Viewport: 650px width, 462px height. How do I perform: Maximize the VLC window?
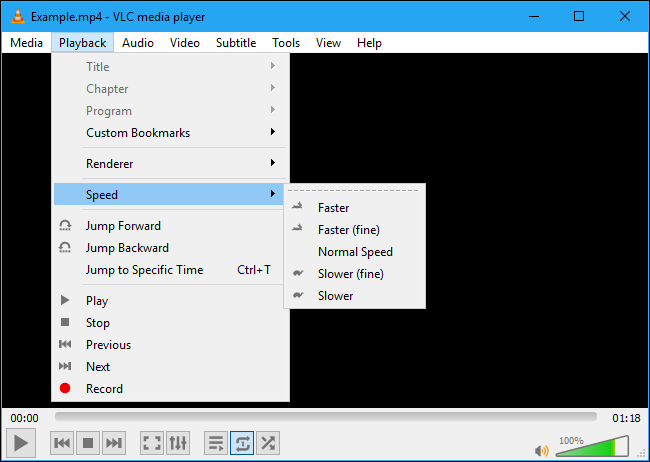579,17
